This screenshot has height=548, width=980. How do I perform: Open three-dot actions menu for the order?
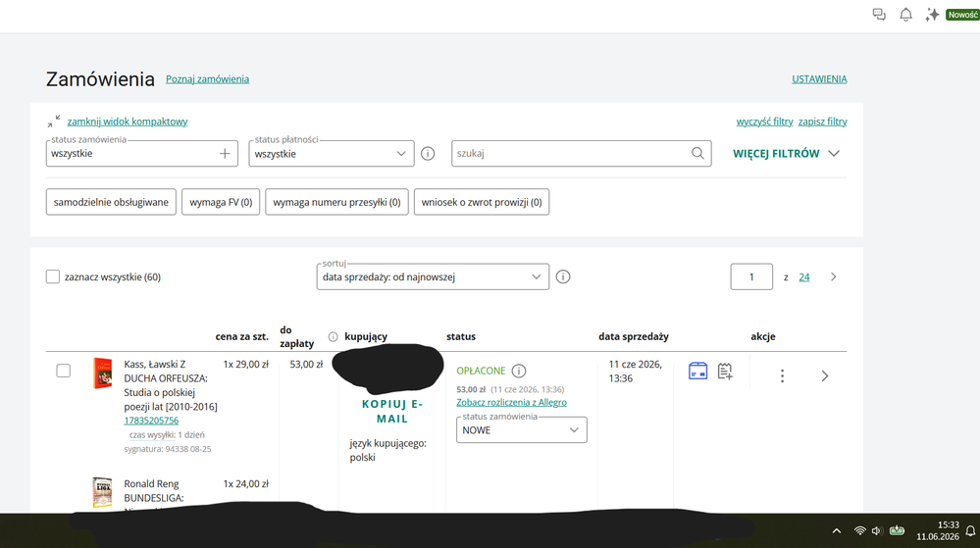click(x=782, y=375)
